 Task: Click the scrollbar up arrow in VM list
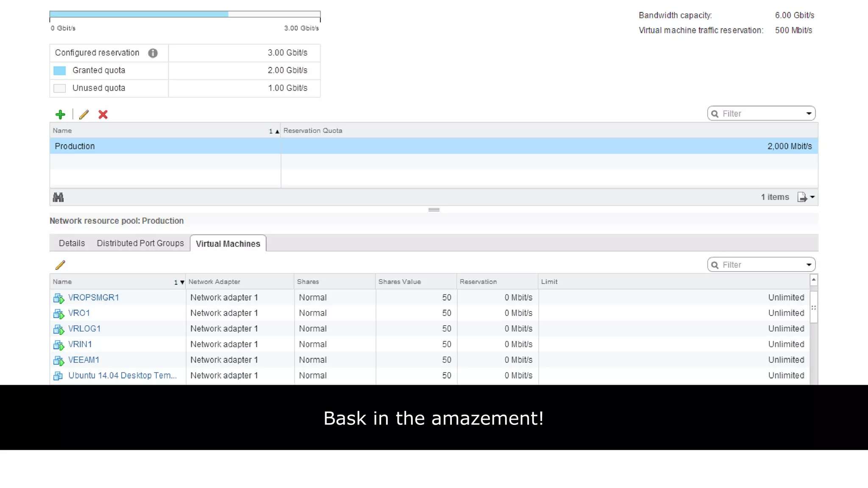coord(813,280)
